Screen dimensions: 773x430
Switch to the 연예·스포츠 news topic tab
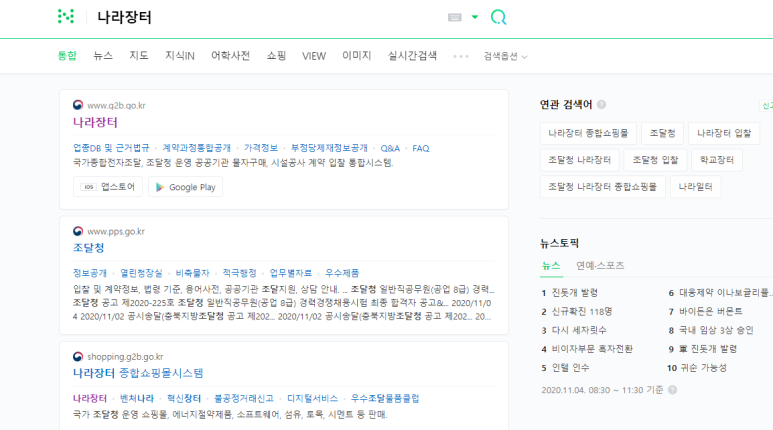pyautogui.click(x=600, y=266)
